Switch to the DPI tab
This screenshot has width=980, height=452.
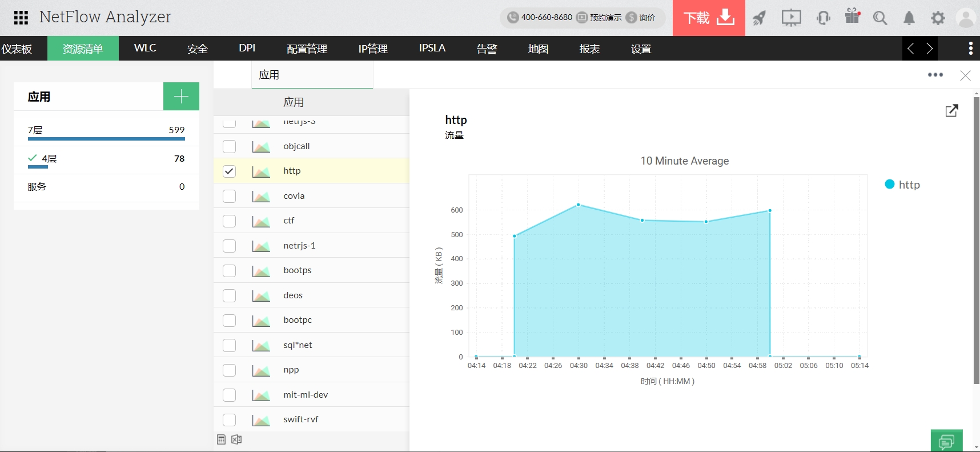[x=247, y=49]
